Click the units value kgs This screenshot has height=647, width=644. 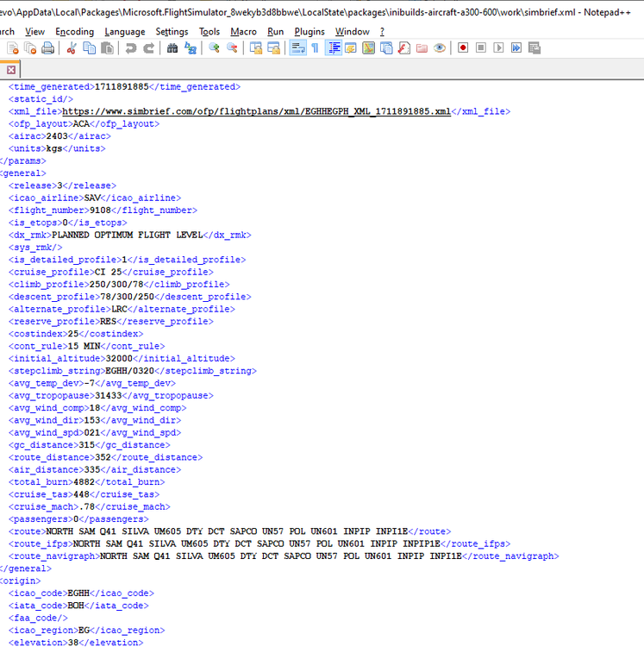coord(54,148)
